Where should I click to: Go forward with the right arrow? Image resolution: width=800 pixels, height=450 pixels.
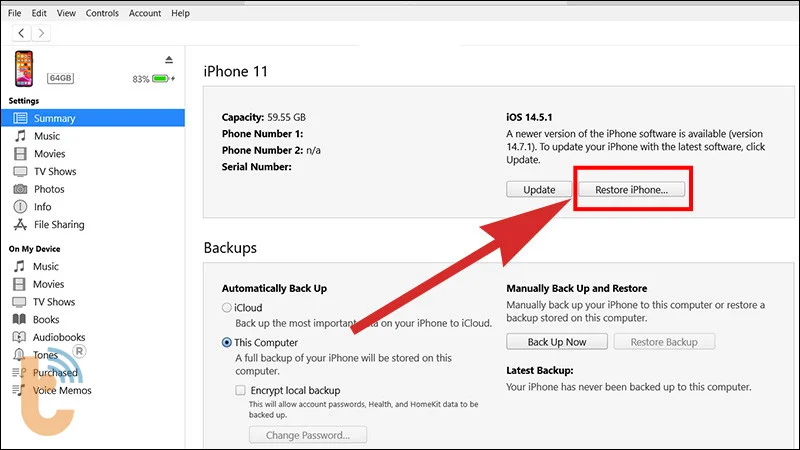point(41,33)
